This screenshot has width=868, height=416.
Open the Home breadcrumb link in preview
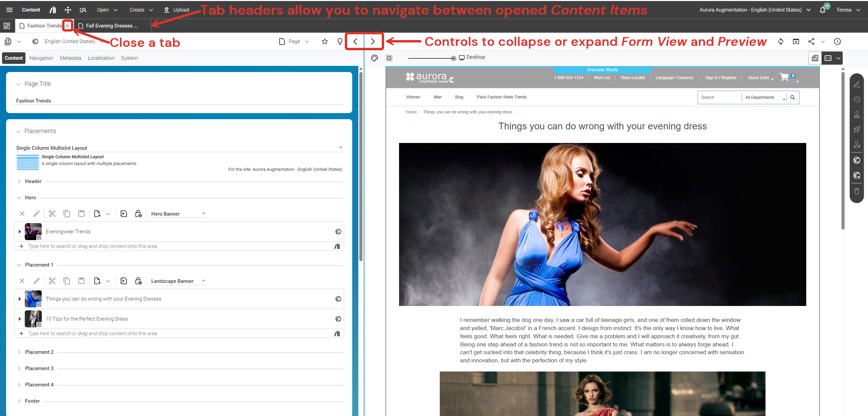coord(411,112)
